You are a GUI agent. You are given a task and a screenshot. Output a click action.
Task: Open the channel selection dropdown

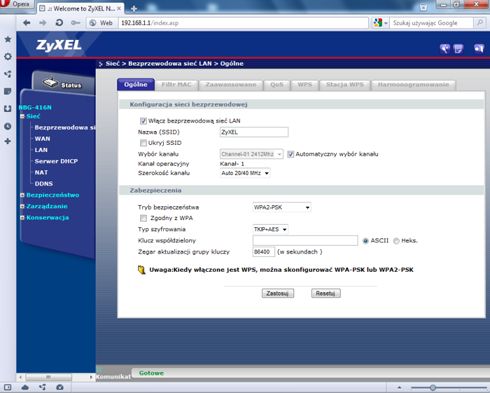point(252,154)
